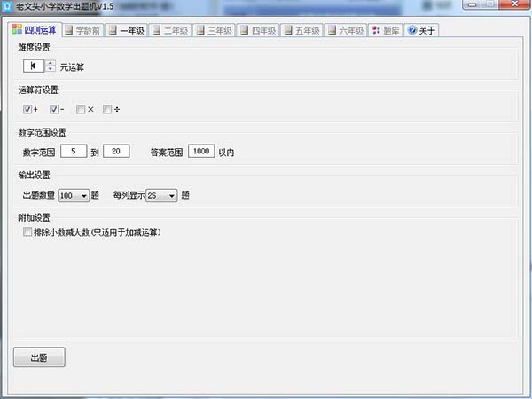The image size is (532, 399).
Task: Click the 六年级 tab icon
Action: point(332,30)
